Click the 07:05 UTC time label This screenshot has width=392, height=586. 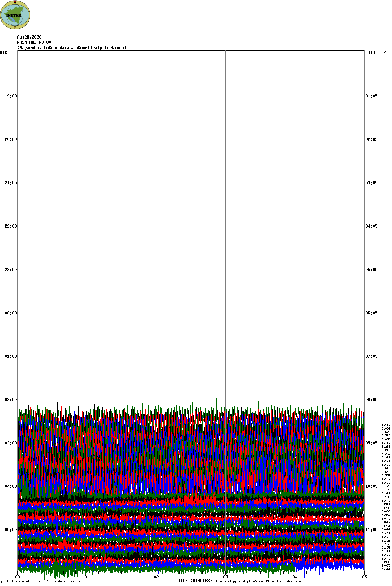pyautogui.click(x=372, y=356)
